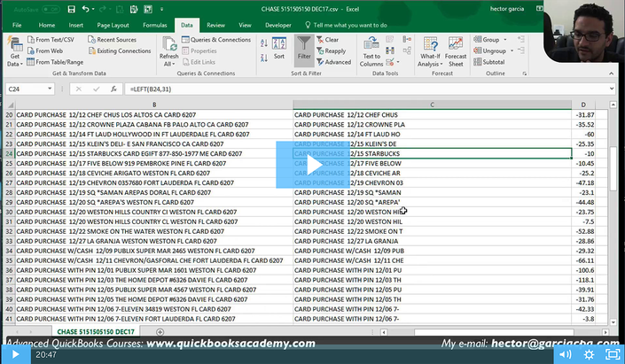Click Forecast Sheet
625x364 pixels.
(456, 51)
